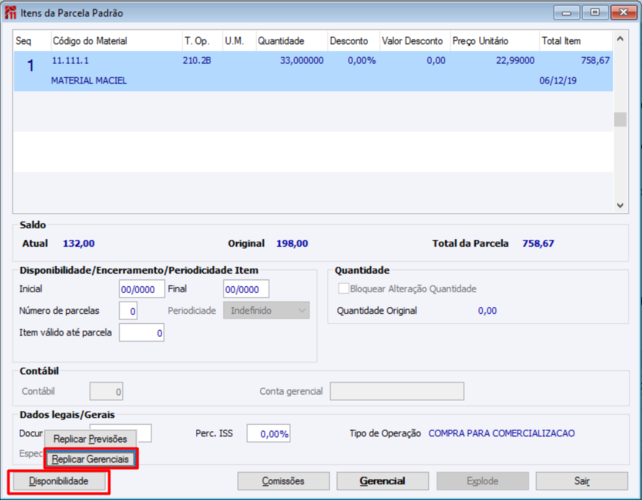Focus the Final date field

(x=246, y=289)
